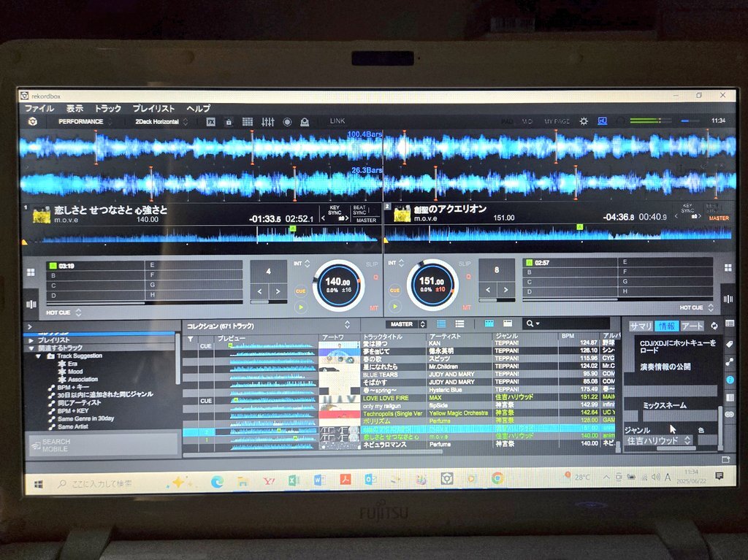This screenshot has height=560, width=748.
Task: Open the プレイリスト menu
Action: tap(153, 109)
